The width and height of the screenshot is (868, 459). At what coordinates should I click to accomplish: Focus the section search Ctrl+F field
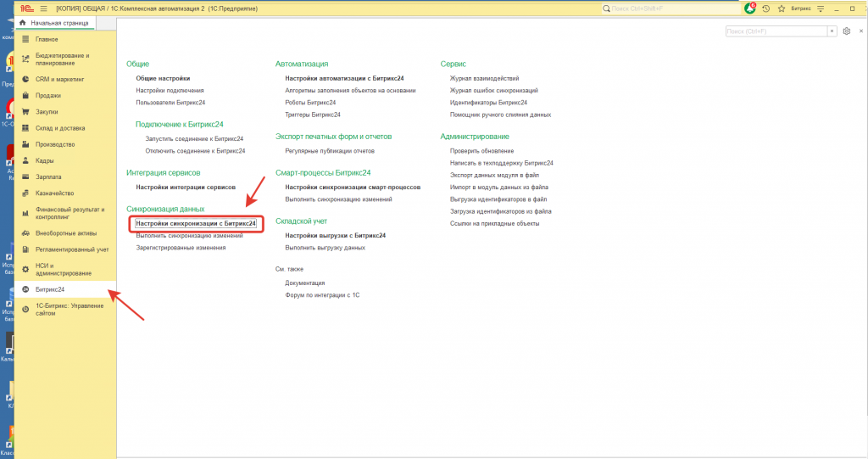click(x=776, y=31)
